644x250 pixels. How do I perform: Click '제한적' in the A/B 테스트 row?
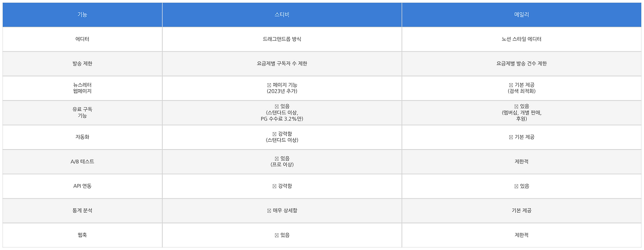point(522,162)
